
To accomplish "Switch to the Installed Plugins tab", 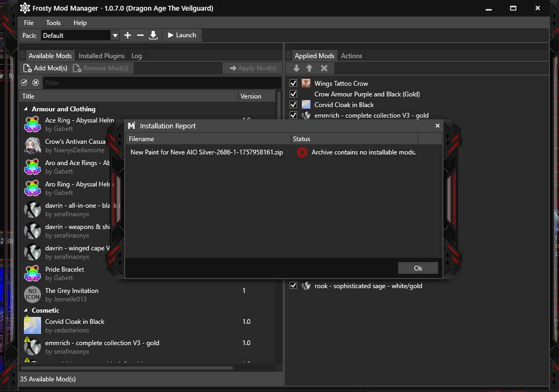I will click(x=101, y=56).
